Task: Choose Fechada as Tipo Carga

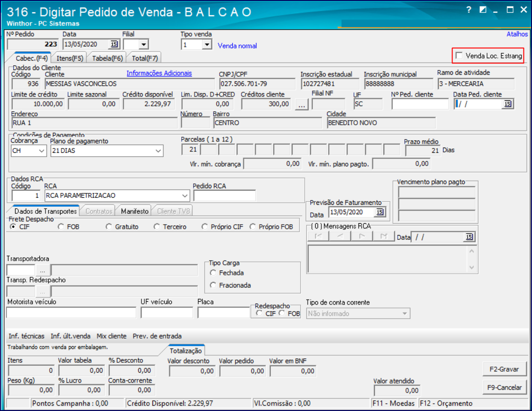Action: 213,272
